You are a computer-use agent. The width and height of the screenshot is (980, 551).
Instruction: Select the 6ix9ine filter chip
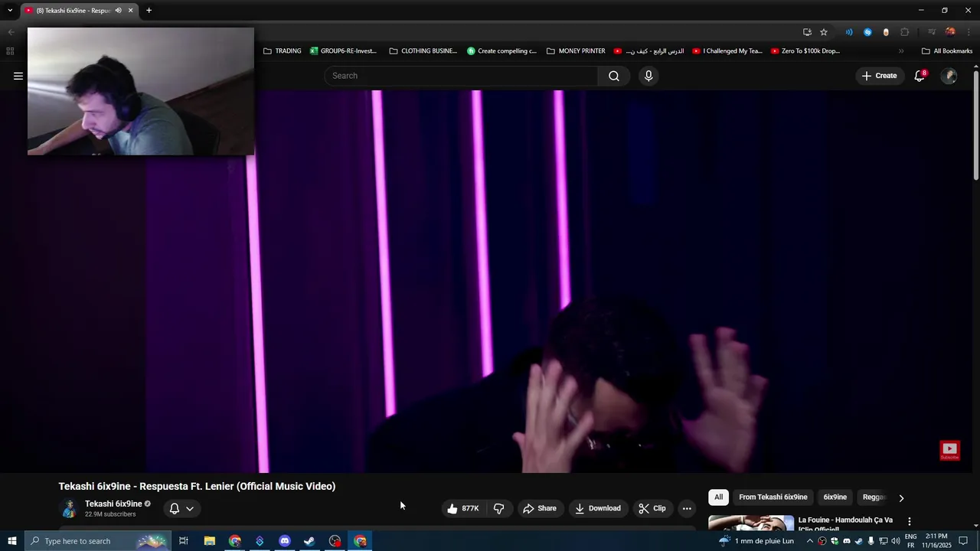click(835, 497)
